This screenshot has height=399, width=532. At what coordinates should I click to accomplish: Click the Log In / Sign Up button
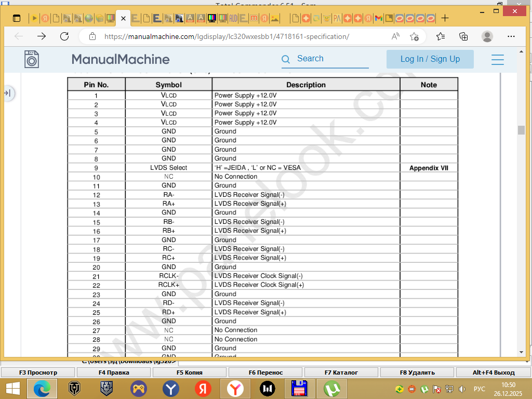click(430, 59)
